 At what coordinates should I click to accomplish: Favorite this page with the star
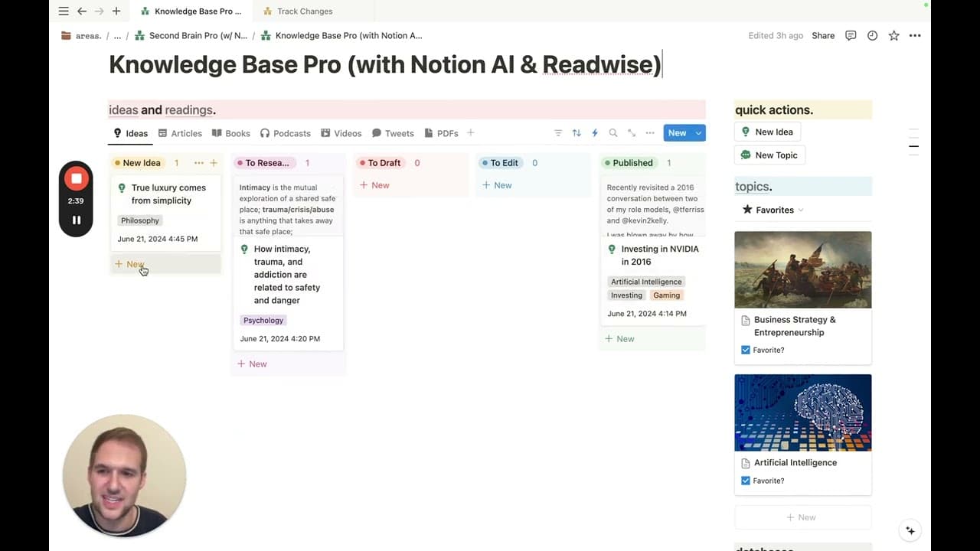pos(893,35)
